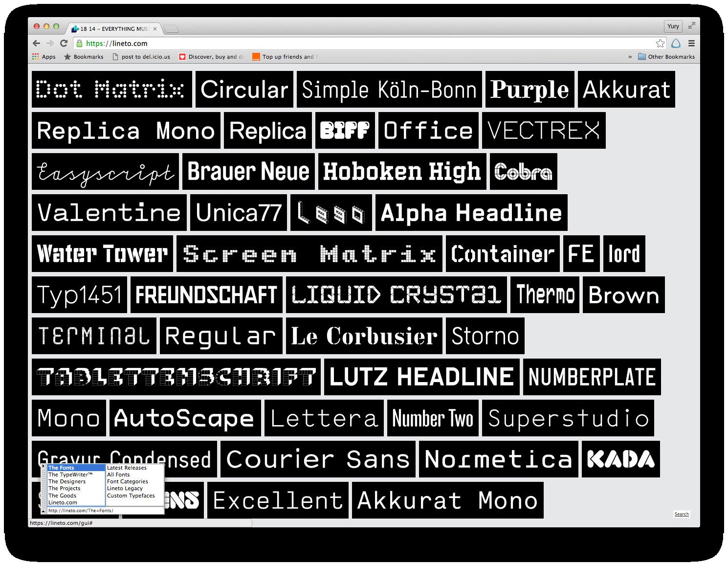
Task: Select the Lutz Headline font tile
Action: (x=422, y=377)
